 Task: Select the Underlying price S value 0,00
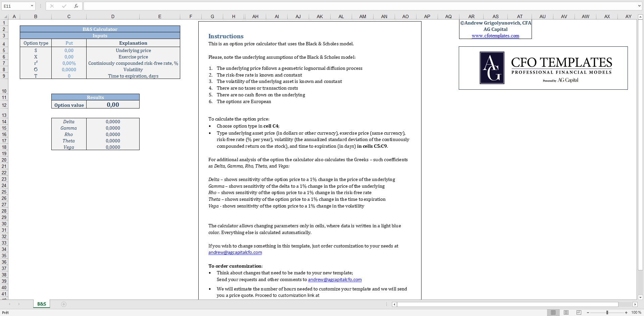click(69, 50)
